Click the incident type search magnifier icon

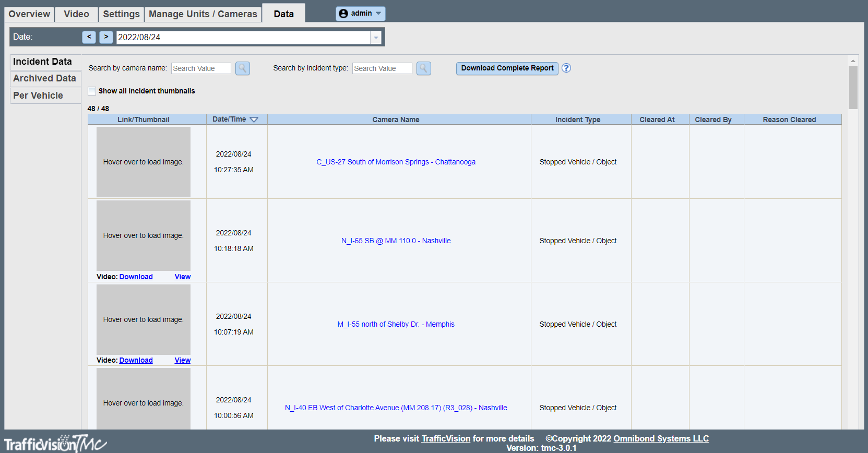pyautogui.click(x=424, y=68)
